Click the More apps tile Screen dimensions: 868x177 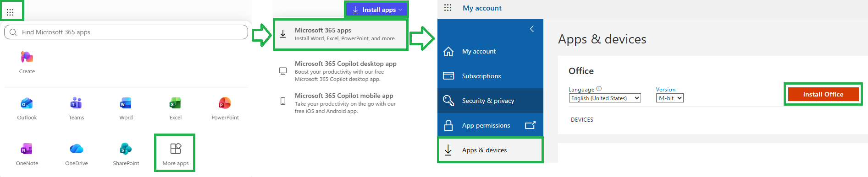(x=176, y=154)
